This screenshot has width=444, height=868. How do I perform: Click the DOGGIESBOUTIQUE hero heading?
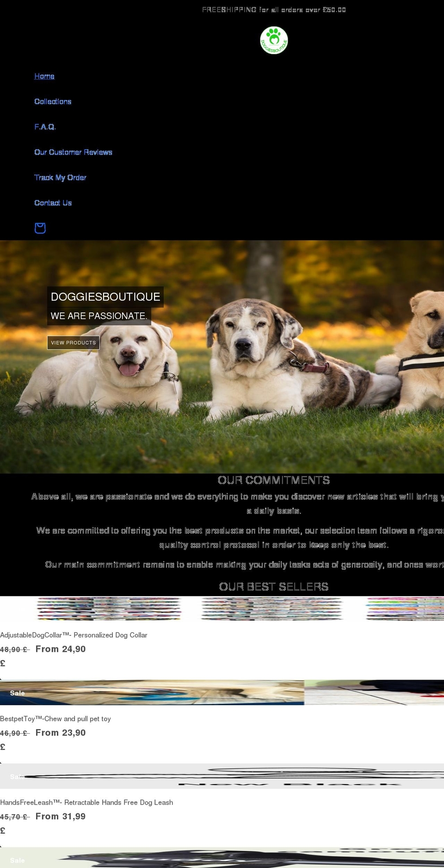pos(105,297)
